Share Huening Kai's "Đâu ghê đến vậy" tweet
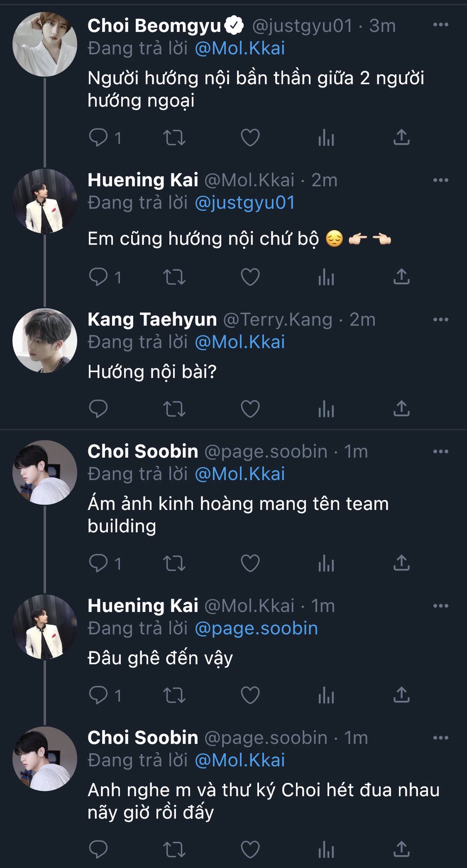This screenshot has width=467, height=868. point(401,695)
